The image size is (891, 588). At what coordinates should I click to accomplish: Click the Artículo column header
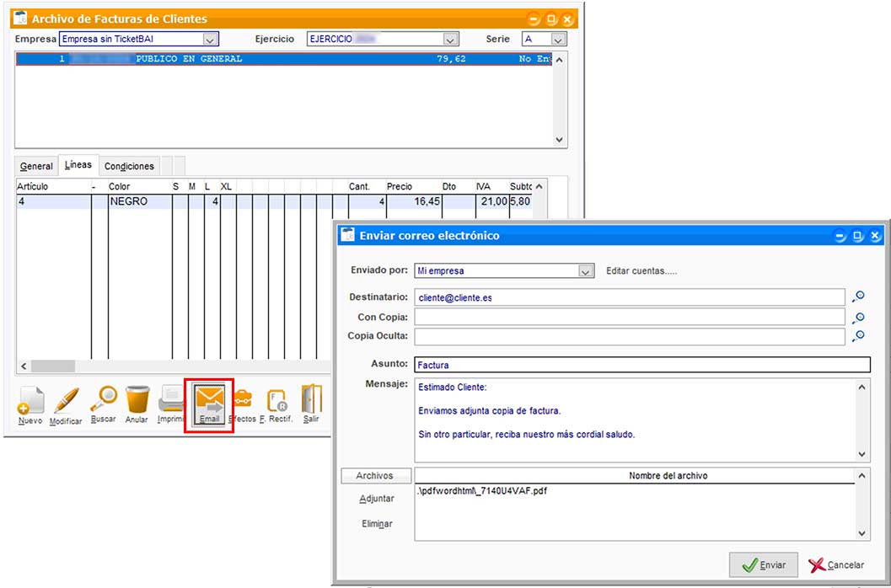(x=53, y=186)
